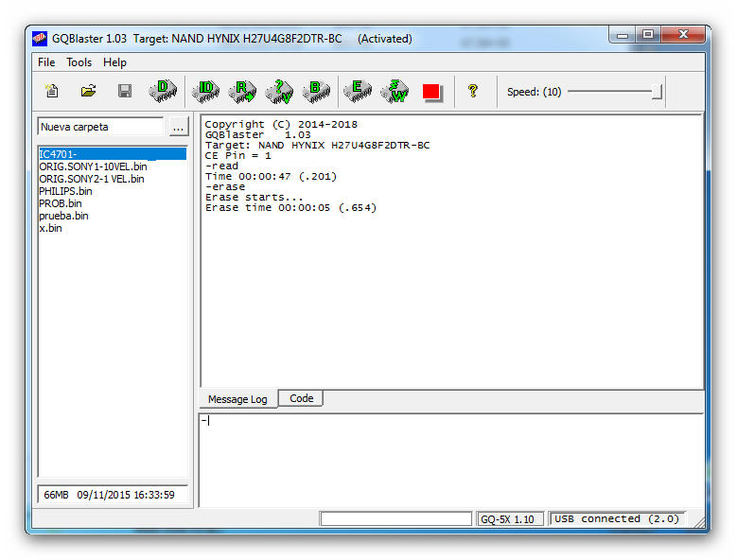Click the Nueva carpeta folder path field
This screenshot has width=737, height=560.
point(100,127)
